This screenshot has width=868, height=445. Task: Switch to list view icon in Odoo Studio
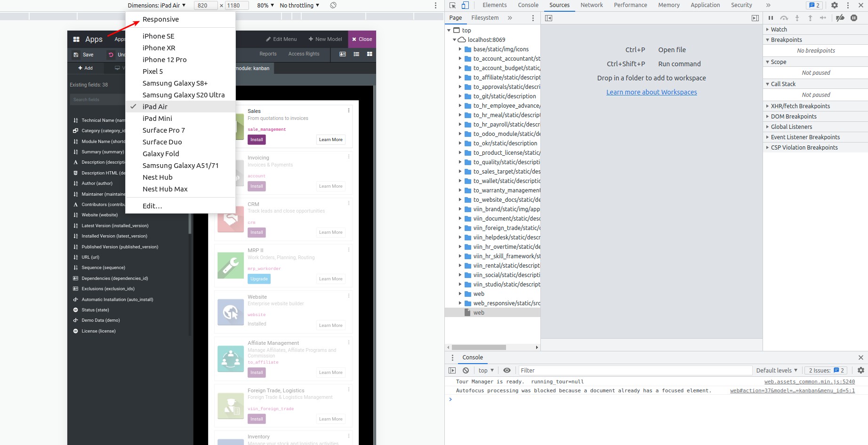356,54
